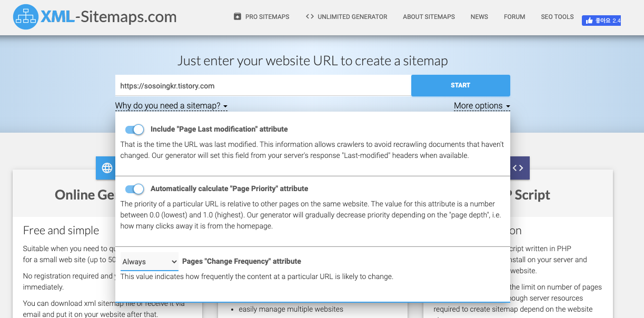644x318 pixels.
Task: Open the FORUM menu item
Action: (514, 17)
